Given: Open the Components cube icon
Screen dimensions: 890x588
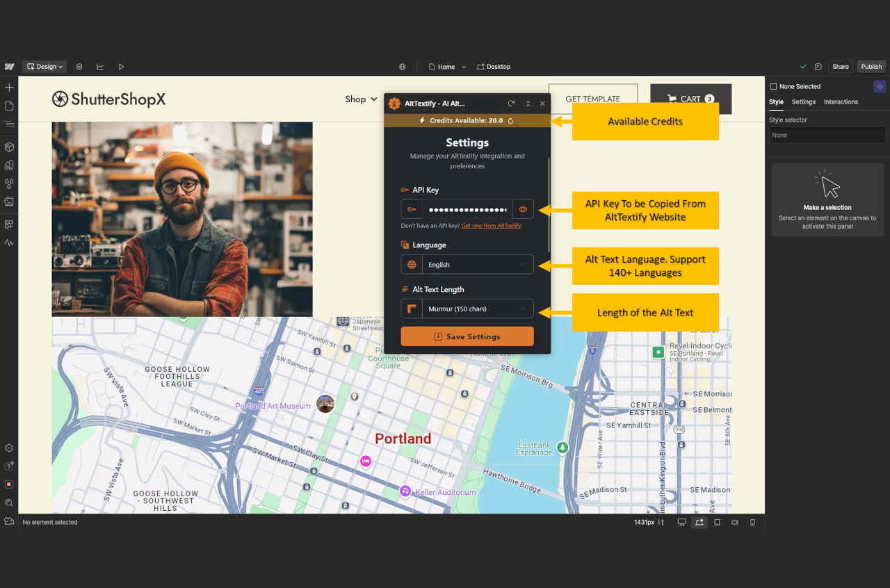Looking at the screenshot, I should [9, 147].
